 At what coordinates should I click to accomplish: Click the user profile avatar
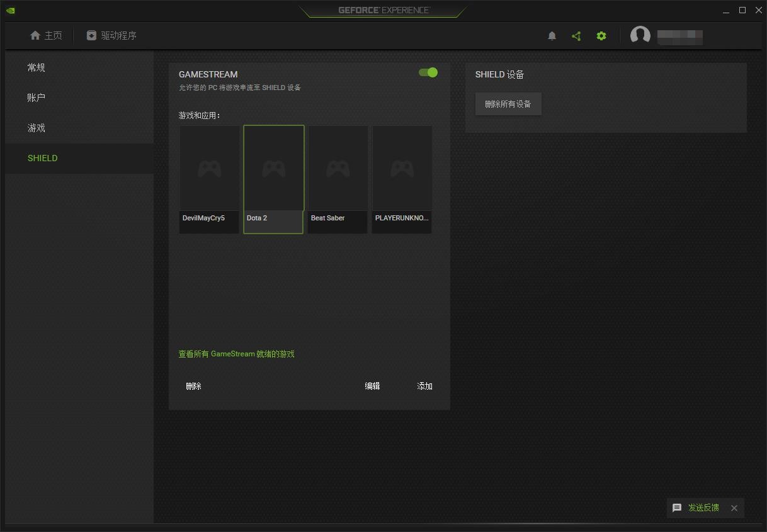(x=640, y=36)
